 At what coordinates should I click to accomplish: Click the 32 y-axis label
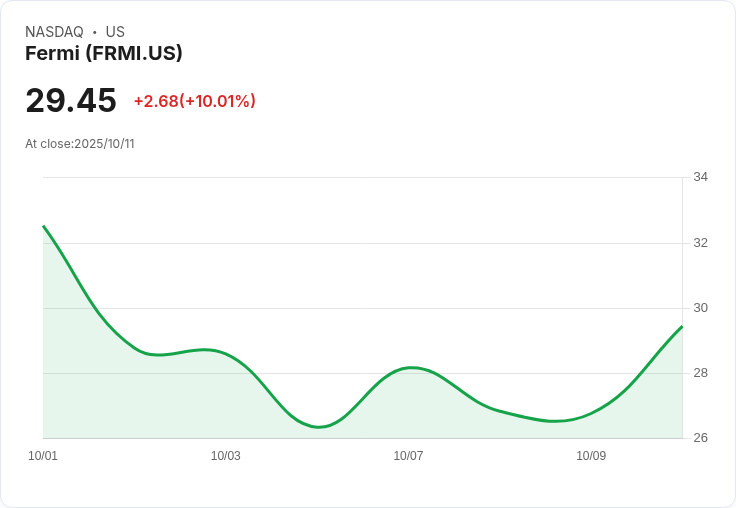tap(700, 243)
